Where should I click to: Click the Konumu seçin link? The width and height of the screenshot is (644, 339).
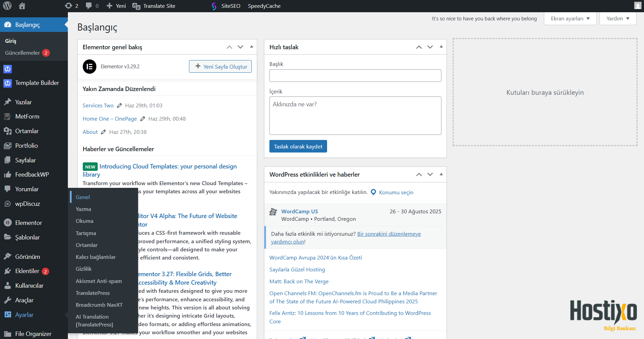point(396,192)
